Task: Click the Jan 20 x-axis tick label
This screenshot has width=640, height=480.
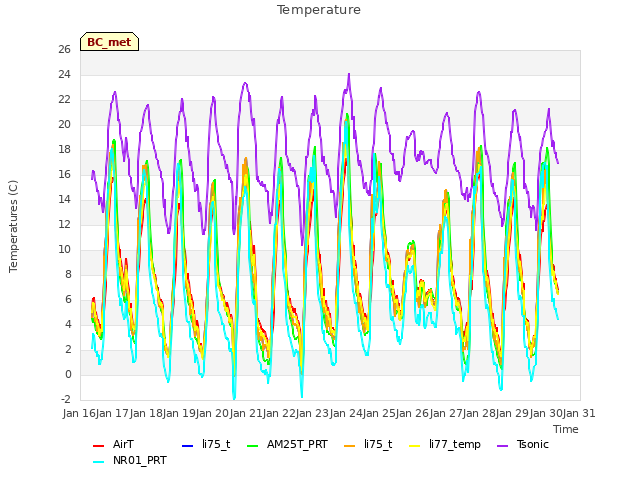Action: point(212,413)
